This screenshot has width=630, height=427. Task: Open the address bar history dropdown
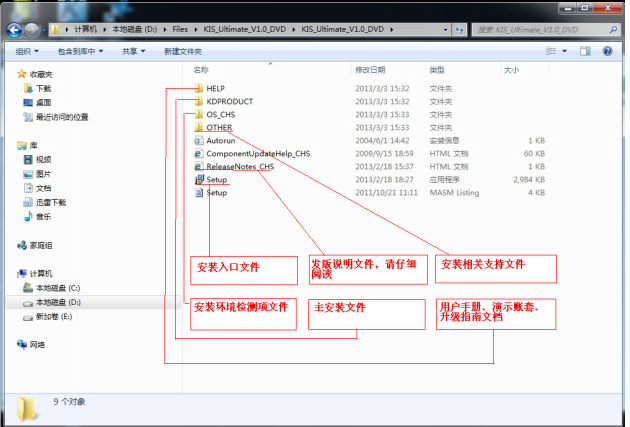445,30
